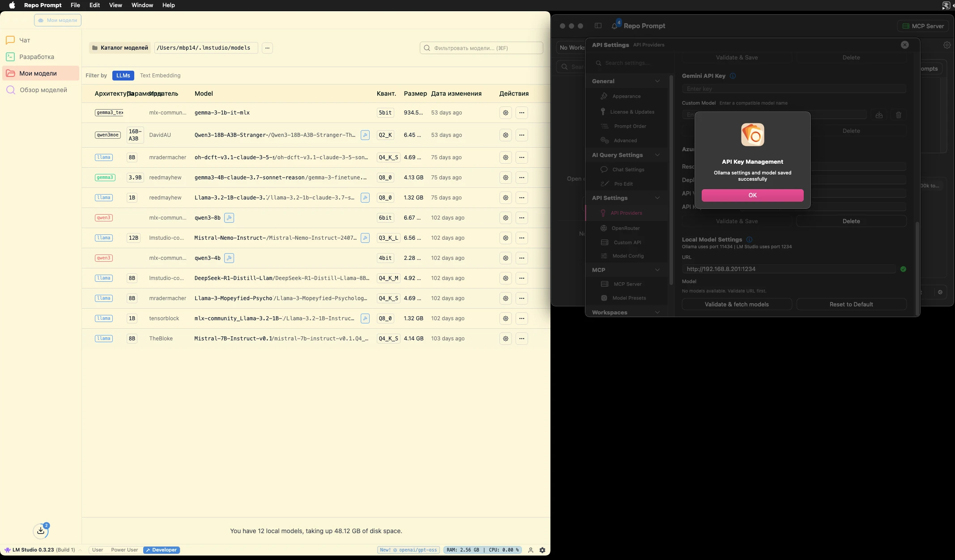Open Model Presets settings item
Screen dimensions: 955x560
pos(629,298)
